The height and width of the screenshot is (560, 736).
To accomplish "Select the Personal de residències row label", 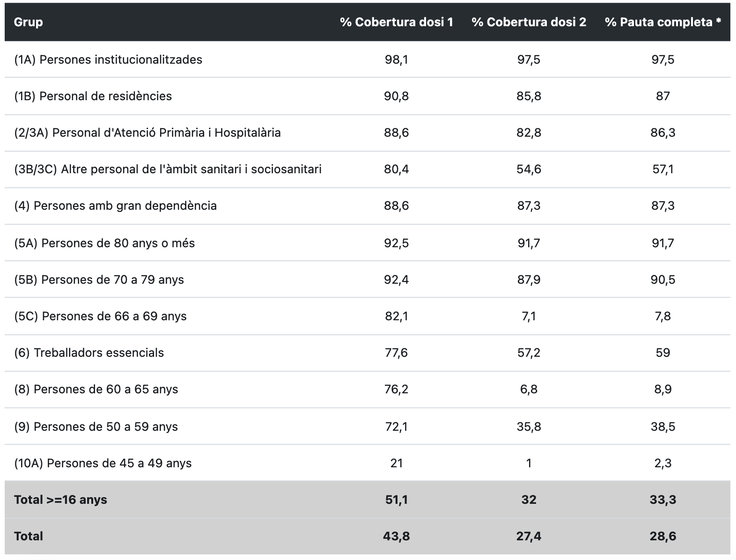I will point(93,96).
